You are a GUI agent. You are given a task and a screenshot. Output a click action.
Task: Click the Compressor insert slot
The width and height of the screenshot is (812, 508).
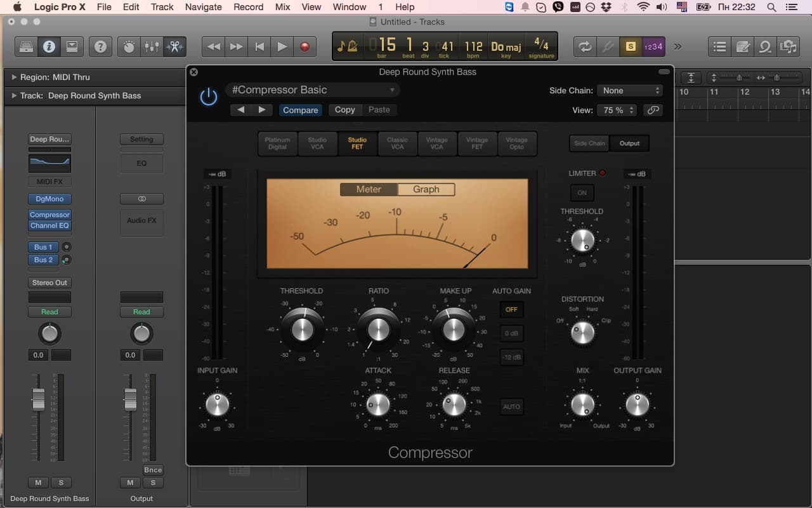(x=49, y=215)
